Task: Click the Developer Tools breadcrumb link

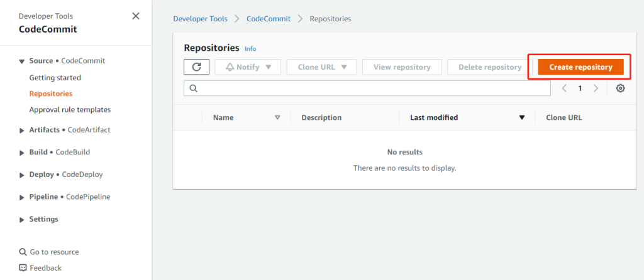Action: pos(201,19)
